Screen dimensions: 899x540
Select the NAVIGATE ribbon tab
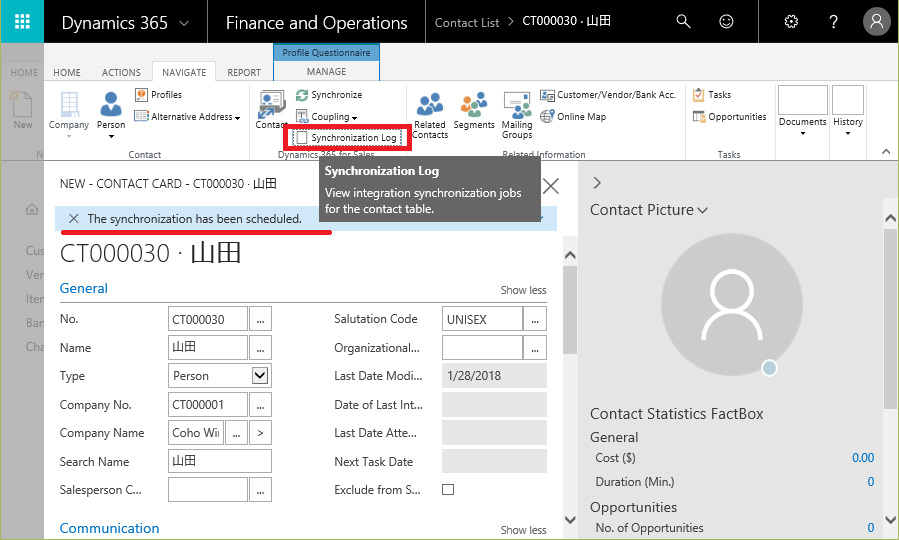tap(184, 72)
